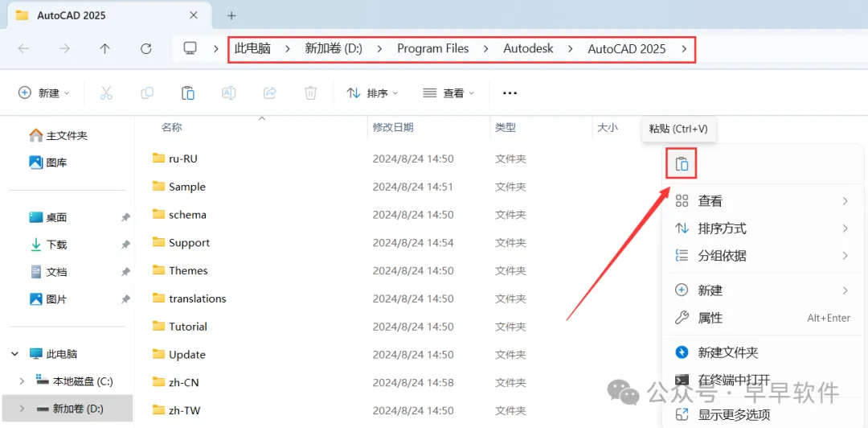Image resolution: width=868 pixels, height=428 pixels.
Task: Click Program Files in address breadcrumb
Action: point(433,48)
